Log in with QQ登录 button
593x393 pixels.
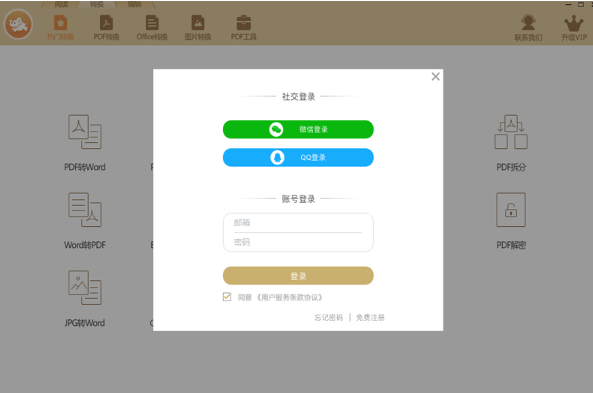tap(298, 157)
